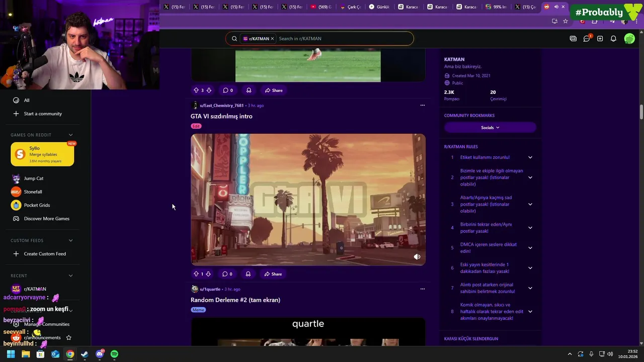Open the green user avatar menu
644x362 pixels.
point(629,39)
